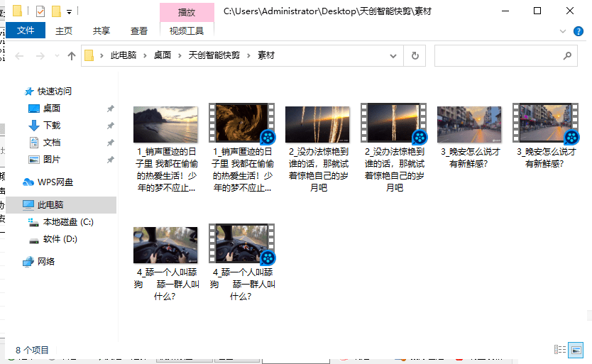Open the 共享 ribbon tab

[x=102, y=31]
